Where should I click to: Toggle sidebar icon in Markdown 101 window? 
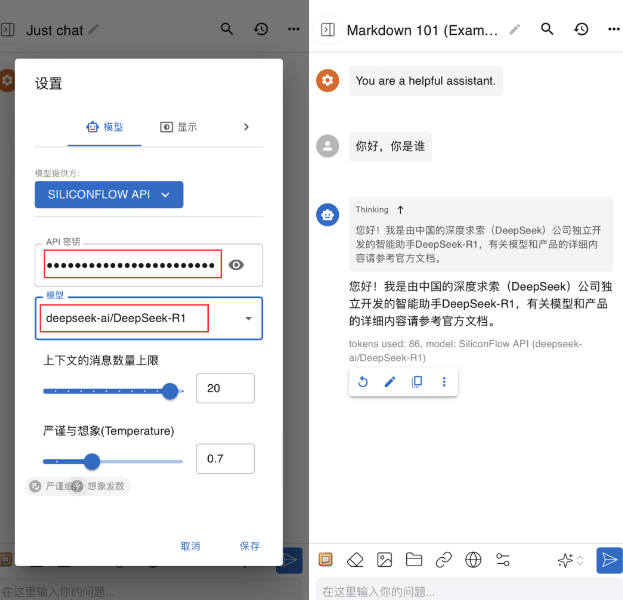(328, 30)
